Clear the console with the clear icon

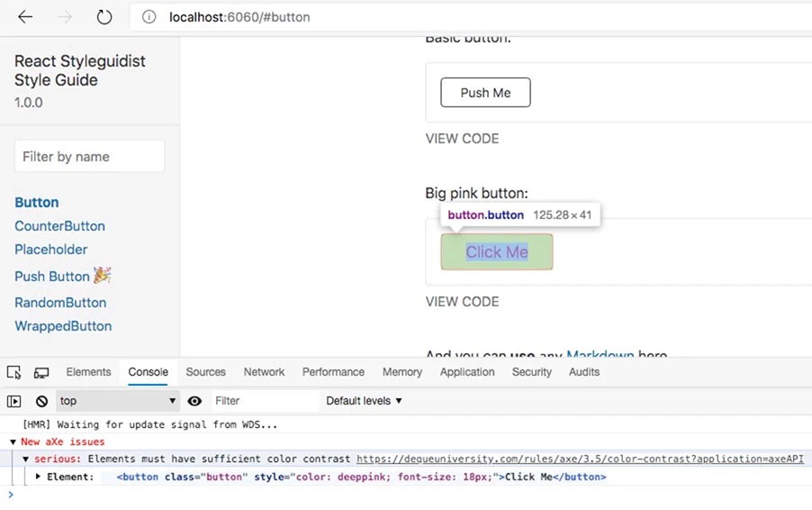(x=42, y=401)
